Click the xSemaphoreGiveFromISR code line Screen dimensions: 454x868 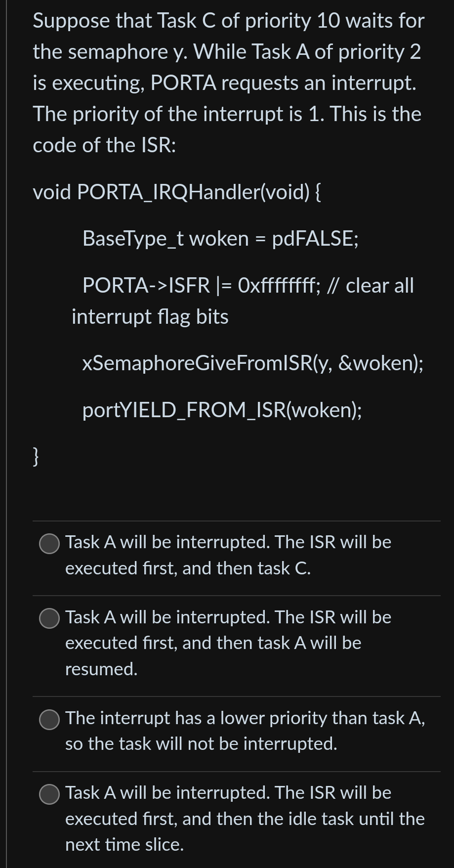252,364
